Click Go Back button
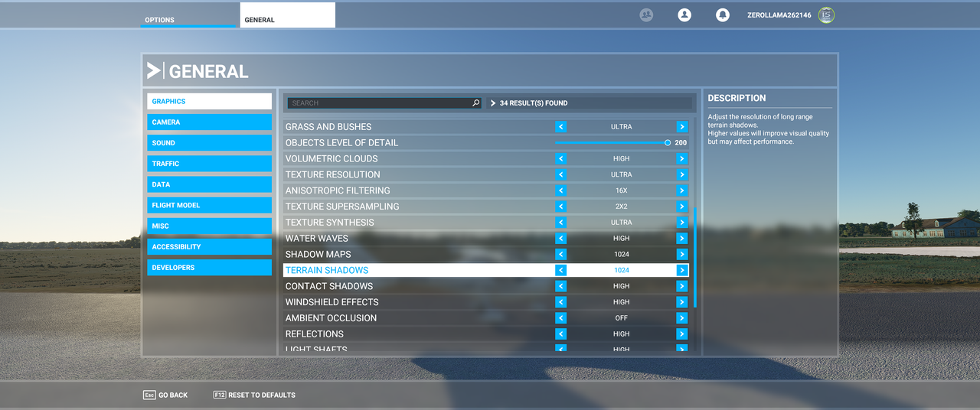The height and width of the screenshot is (410, 980). coord(165,395)
